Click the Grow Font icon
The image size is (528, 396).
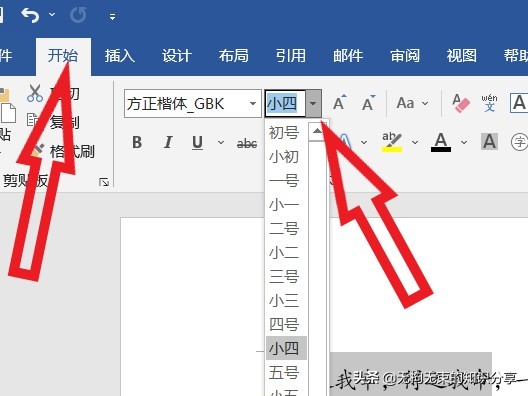[x=339, y=103]
